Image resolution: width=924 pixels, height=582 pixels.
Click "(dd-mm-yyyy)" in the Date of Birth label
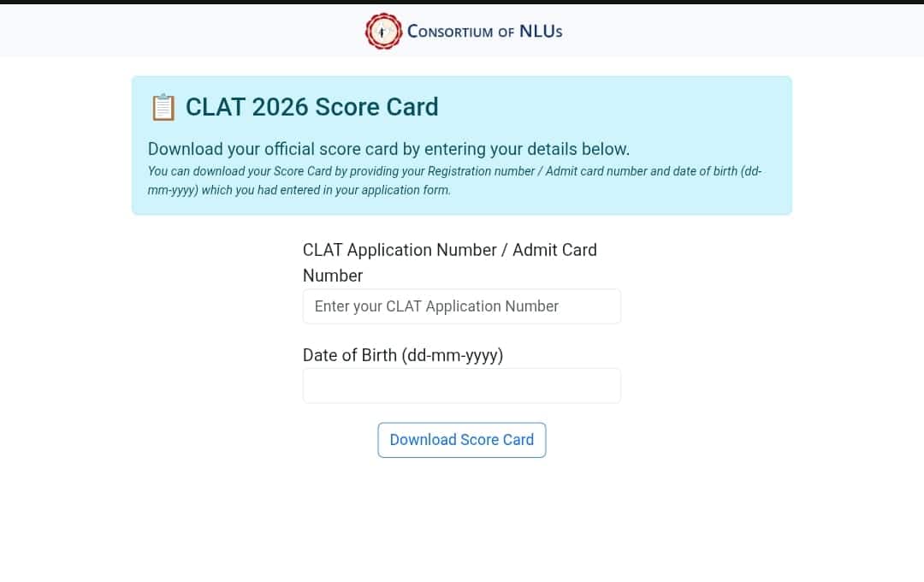click(453, 355)
